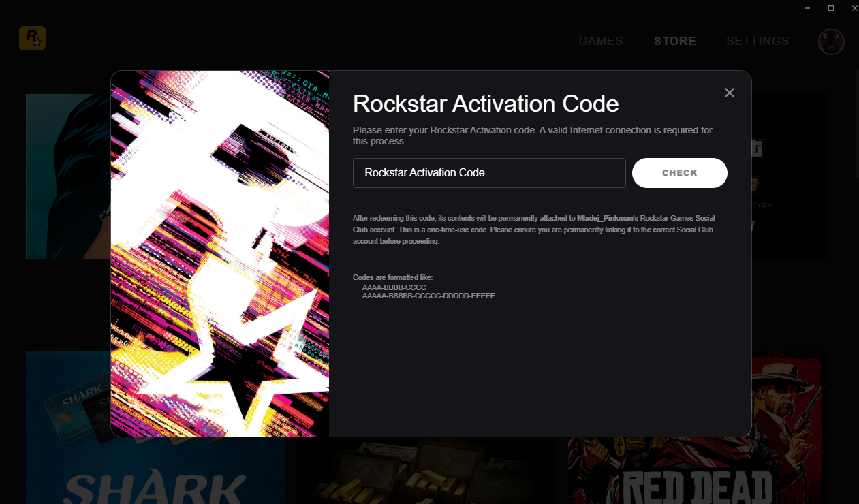Select the Shark card store thumbnail

(x=68, y=428)
